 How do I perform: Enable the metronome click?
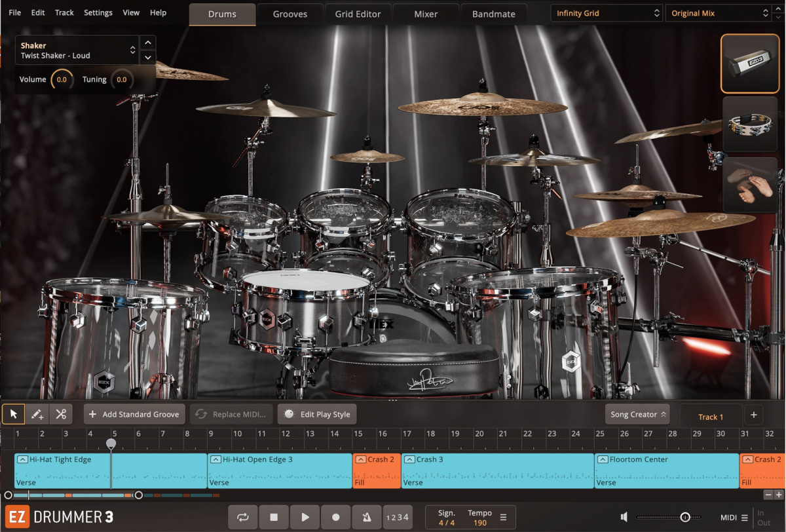(366, 517)
